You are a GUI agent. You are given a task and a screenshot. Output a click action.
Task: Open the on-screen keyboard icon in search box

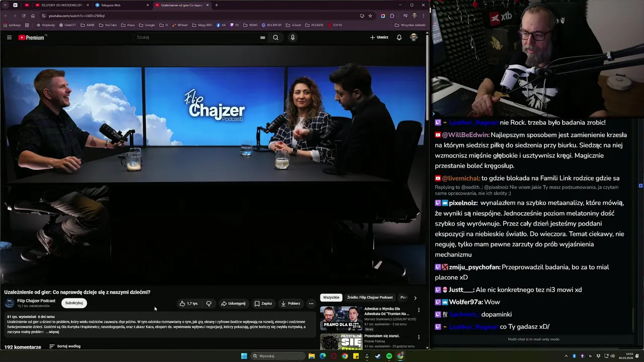(263, 37)
